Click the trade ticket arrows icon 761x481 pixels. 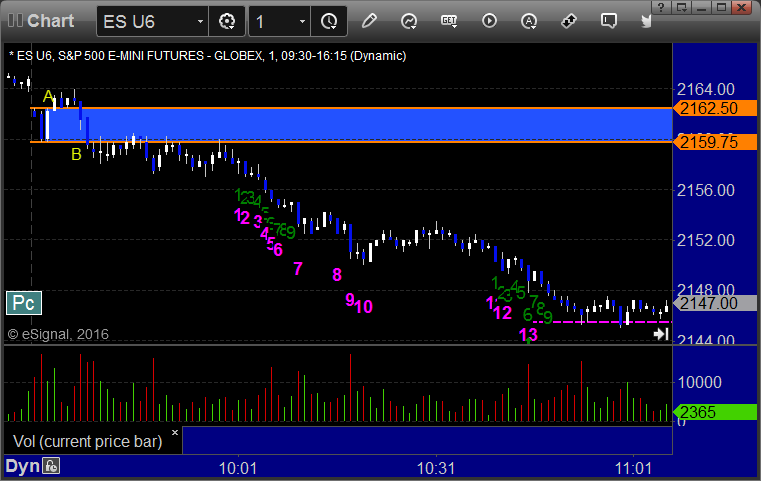(569, 21)
